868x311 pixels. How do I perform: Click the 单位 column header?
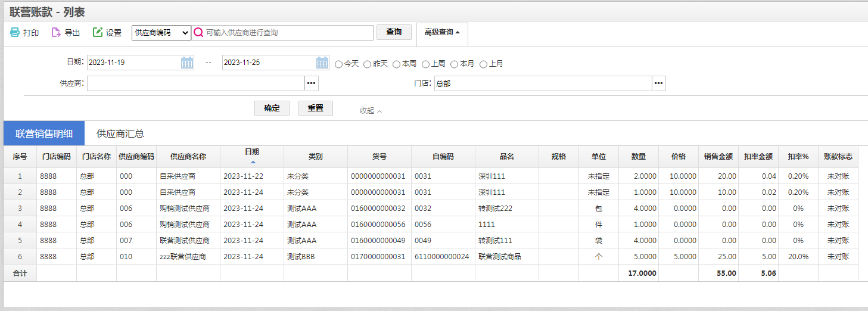(599, 157)
